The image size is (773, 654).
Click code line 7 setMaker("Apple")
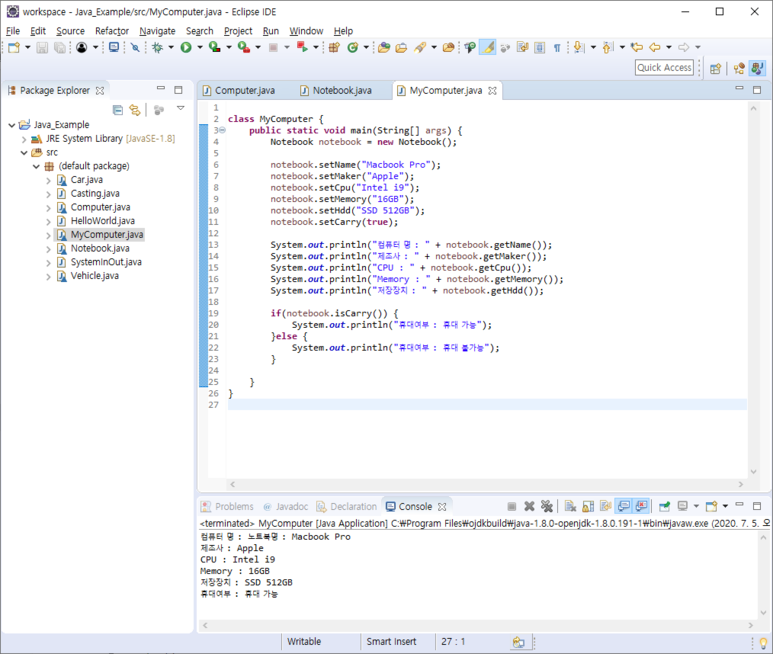pos(342,176)
